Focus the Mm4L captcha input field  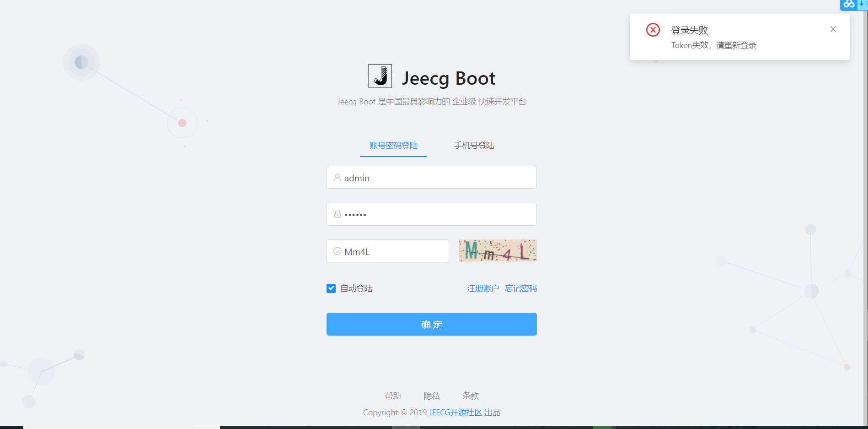click(388, 251)
